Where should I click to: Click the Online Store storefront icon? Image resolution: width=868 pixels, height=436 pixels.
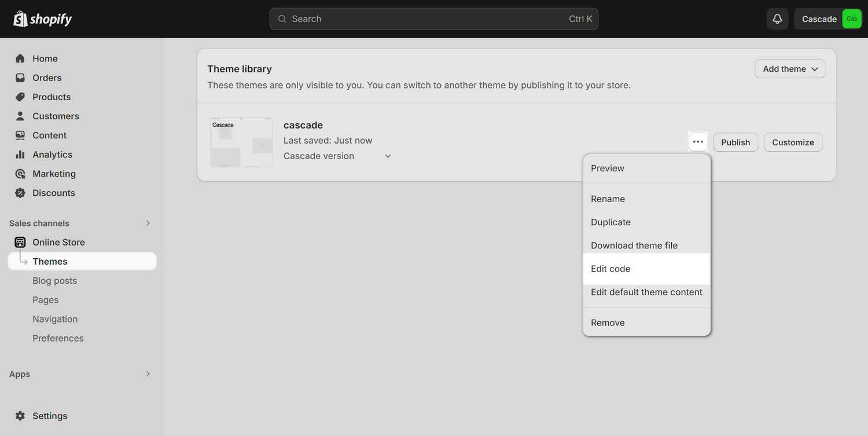(20, 242)
